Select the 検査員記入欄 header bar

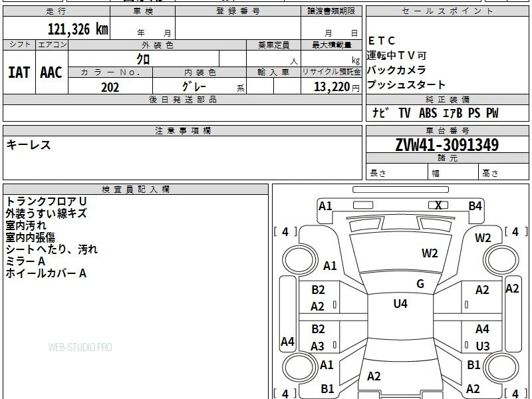click(x=136, y=190)
